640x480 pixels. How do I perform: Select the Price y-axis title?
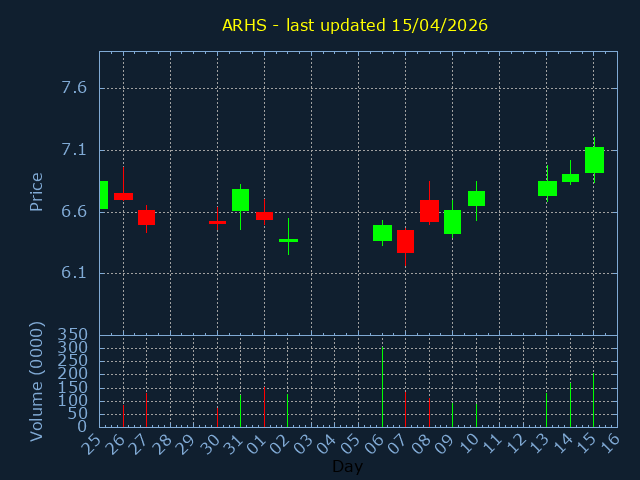(x=37, y=191)
